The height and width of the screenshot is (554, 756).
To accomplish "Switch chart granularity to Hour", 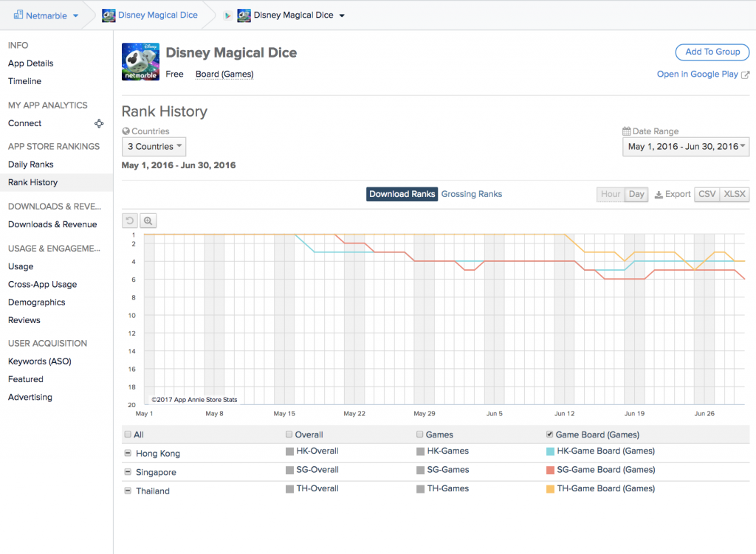I will point(611,194).
